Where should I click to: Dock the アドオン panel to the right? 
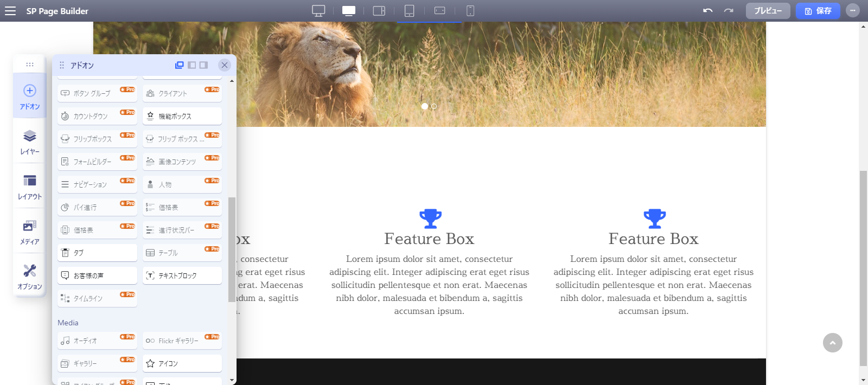click(203, 65)
